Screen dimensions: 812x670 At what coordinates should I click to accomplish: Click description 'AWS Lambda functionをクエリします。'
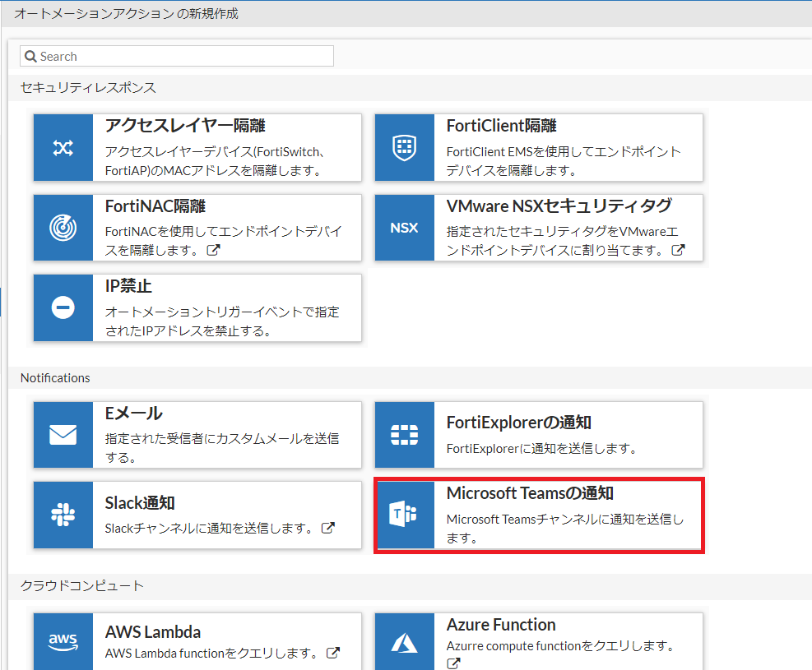point(211,654)
